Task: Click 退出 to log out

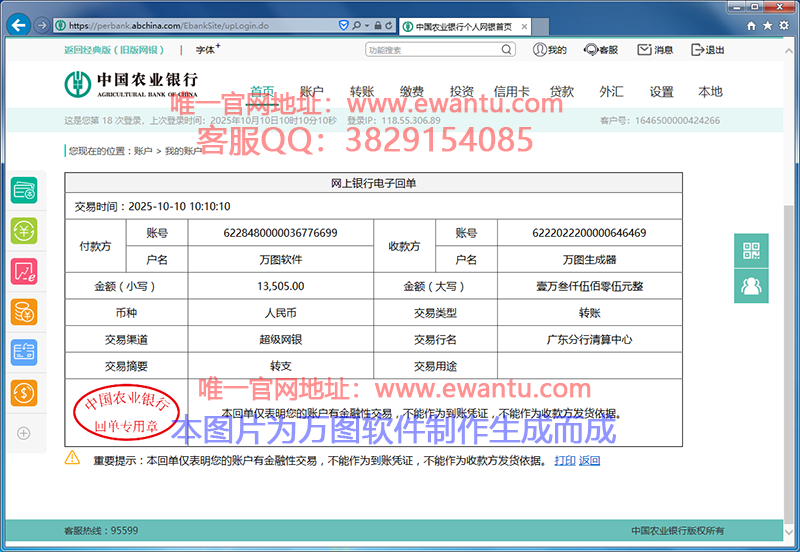Action: [x=708, y=49]
